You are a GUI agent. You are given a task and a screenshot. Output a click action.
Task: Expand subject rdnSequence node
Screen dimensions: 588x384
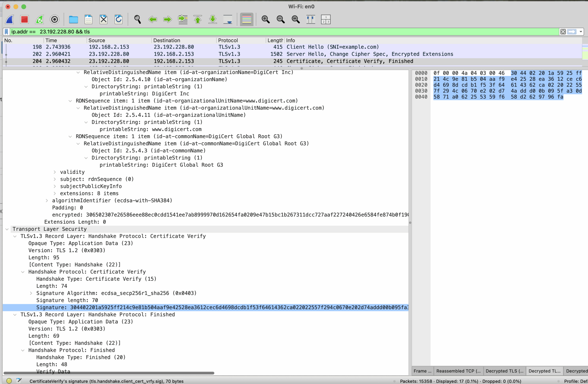click(55, 179)
